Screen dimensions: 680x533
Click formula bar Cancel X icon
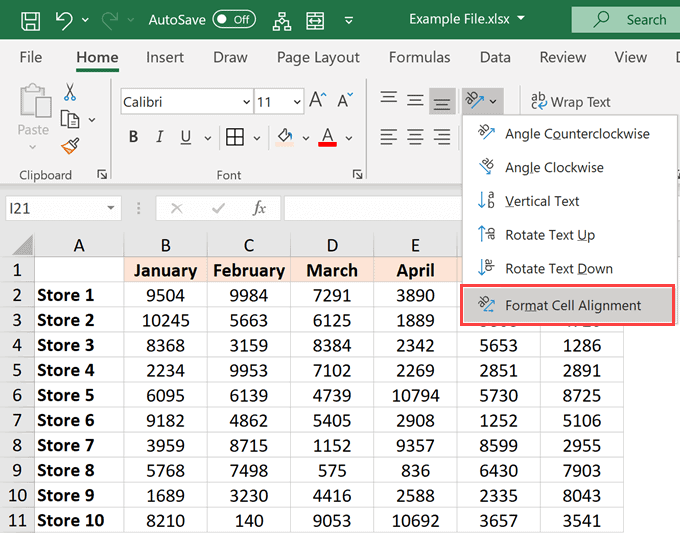point(177,209)
